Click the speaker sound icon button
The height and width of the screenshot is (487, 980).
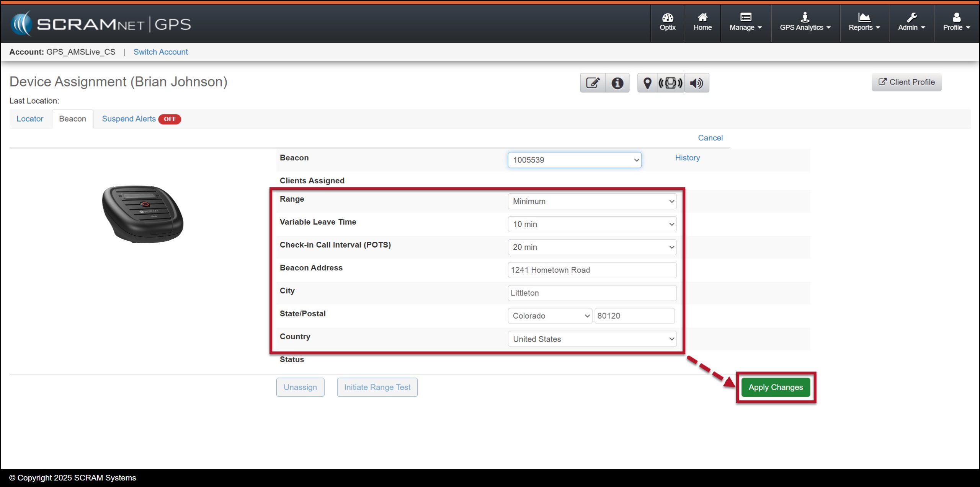(x=696, y=83)
